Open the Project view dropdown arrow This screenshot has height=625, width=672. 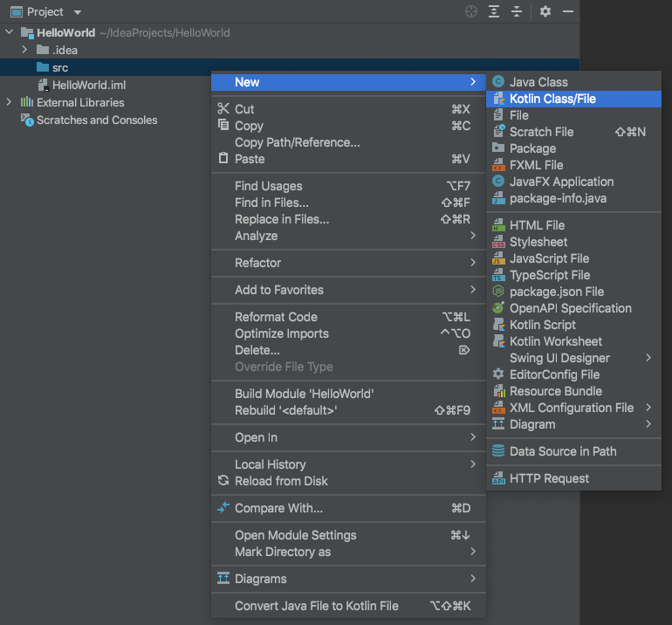78,12
